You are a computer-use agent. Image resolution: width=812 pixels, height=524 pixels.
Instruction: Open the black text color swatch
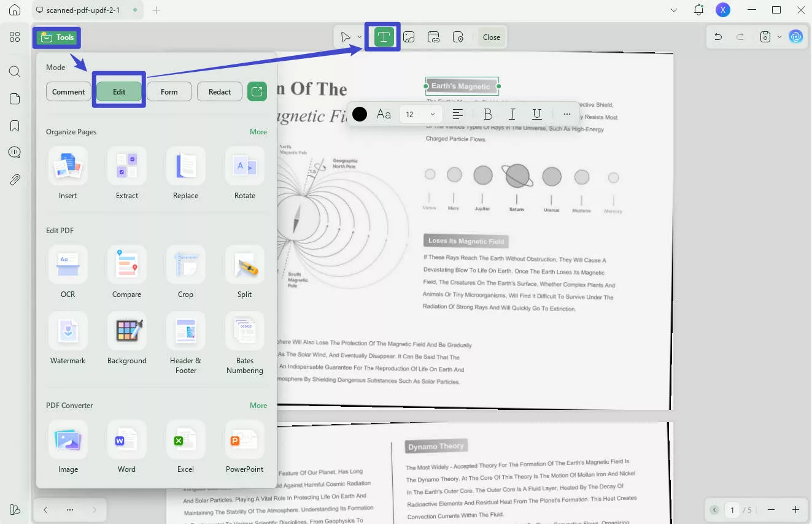(360, 114)
